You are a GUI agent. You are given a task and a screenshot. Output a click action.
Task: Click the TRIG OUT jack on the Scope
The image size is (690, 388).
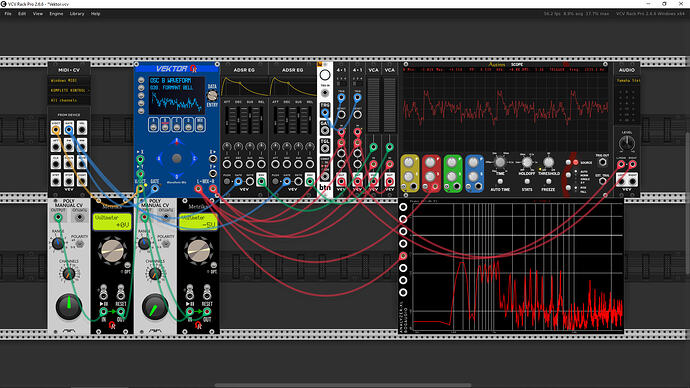click(x=602, y=162)
